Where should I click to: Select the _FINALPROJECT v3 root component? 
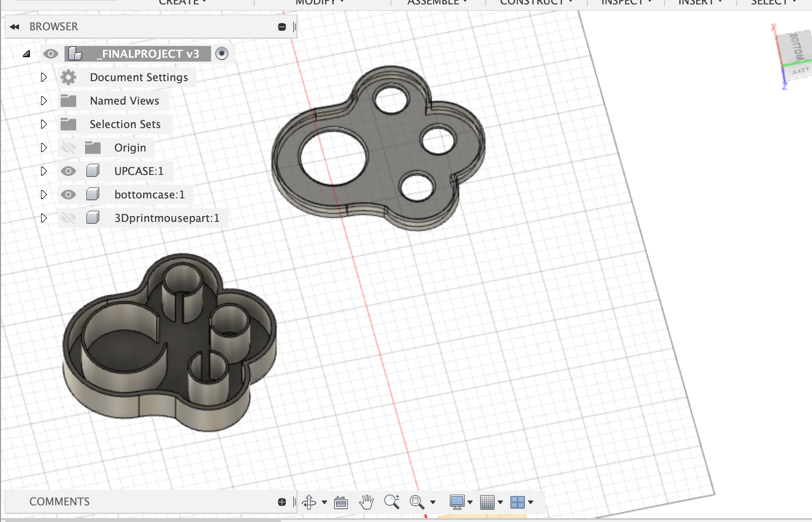coord(148,54)
